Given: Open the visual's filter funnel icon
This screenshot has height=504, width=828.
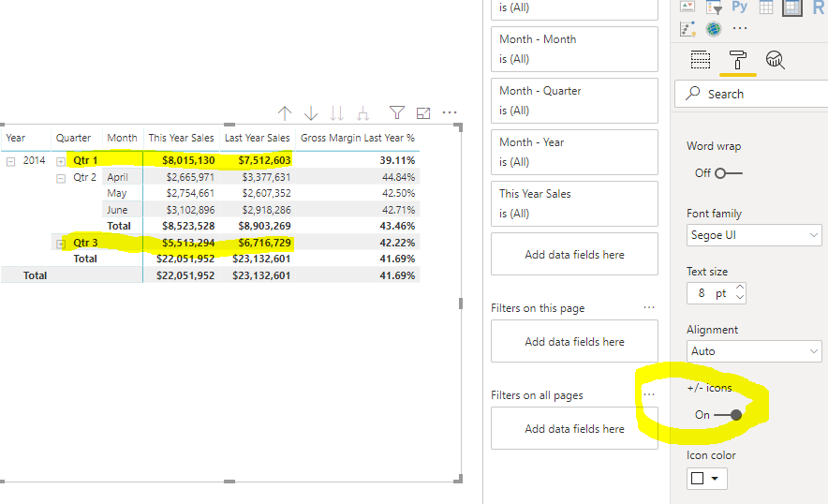Looking at the screenshot, I should (396, 112).
